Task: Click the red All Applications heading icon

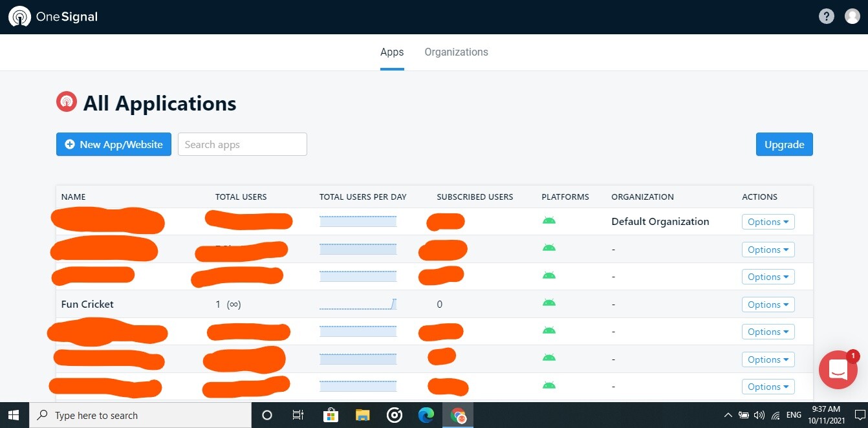Action: click(x=67, y=102)
